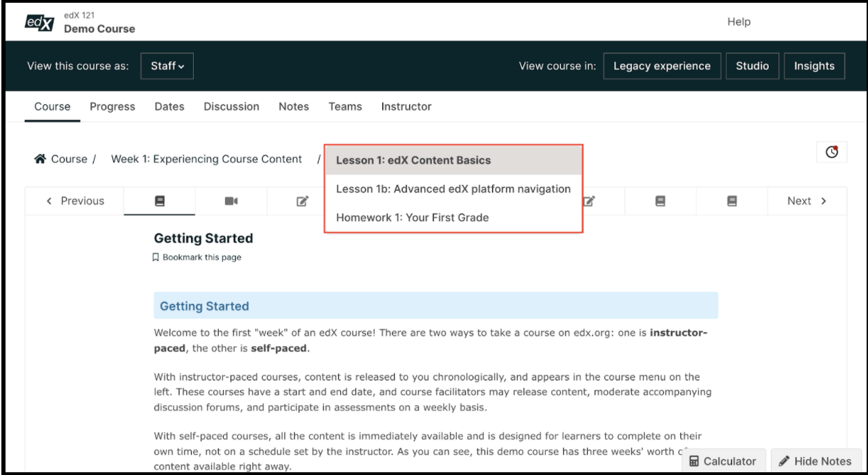This screenshot has width=868, height=475.
Task: Click the edX logo
Action: 39,23
